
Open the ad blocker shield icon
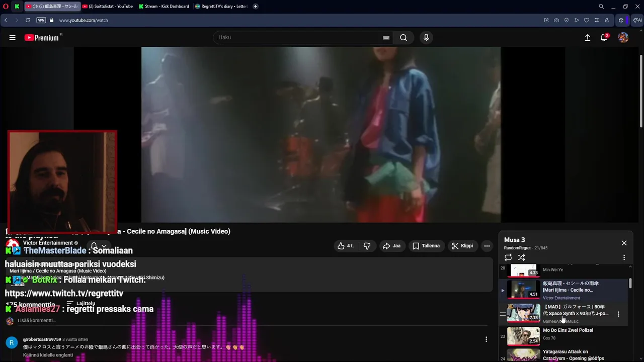pyautogui.click(x=567, y=20)
